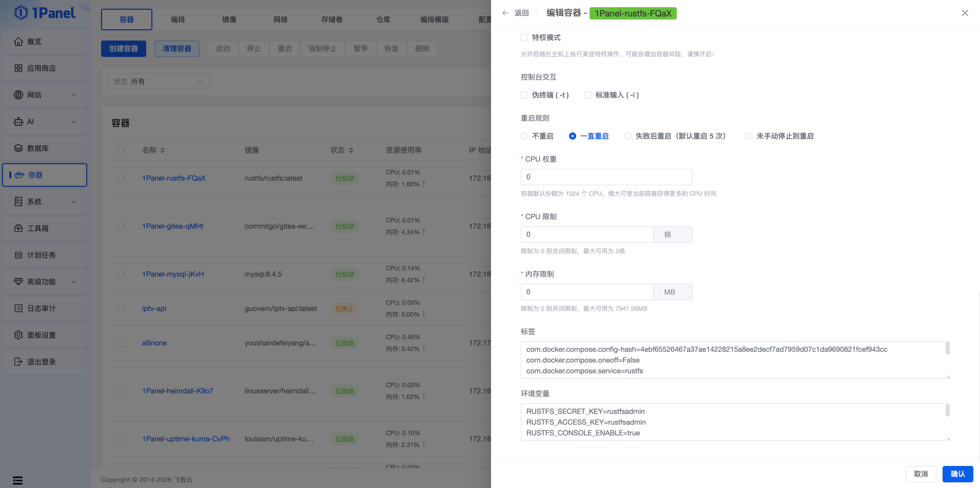Open 计划任务 via its sidebar calendar icon
The width and height of the screenshot is (980, 488).
pyautogui.click(x=18, y=255)
